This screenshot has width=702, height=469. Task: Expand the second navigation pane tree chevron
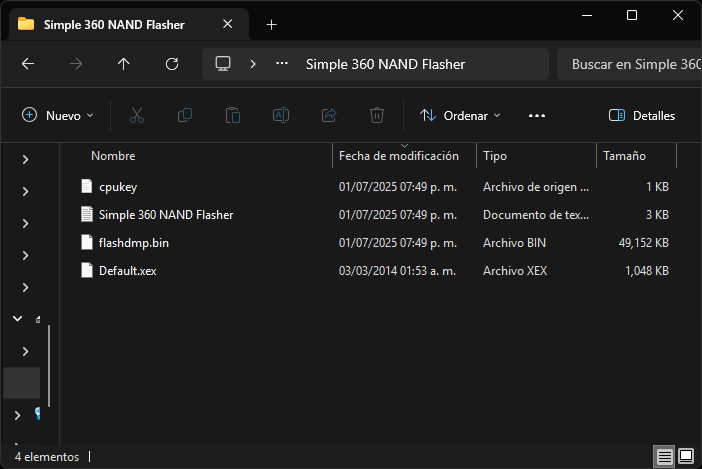click(26, 192)
